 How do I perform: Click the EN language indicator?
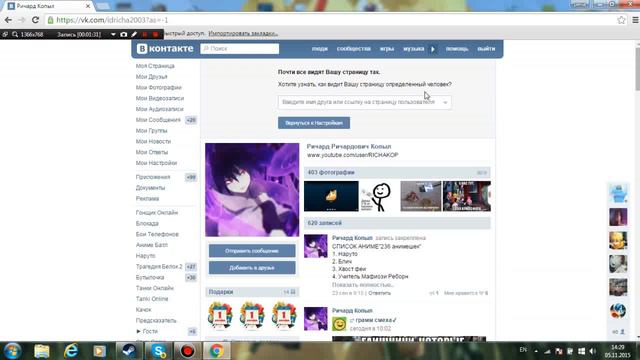(x=523, y=350)
